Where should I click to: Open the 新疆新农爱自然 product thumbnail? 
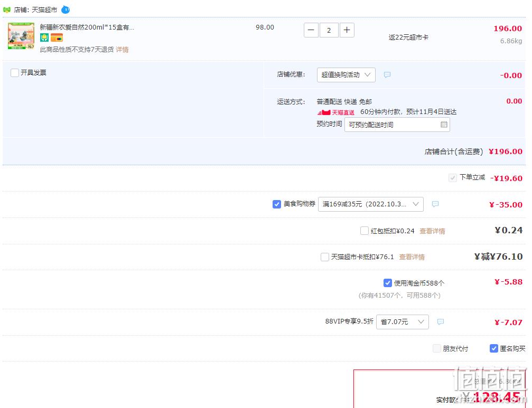coord(21,36)
